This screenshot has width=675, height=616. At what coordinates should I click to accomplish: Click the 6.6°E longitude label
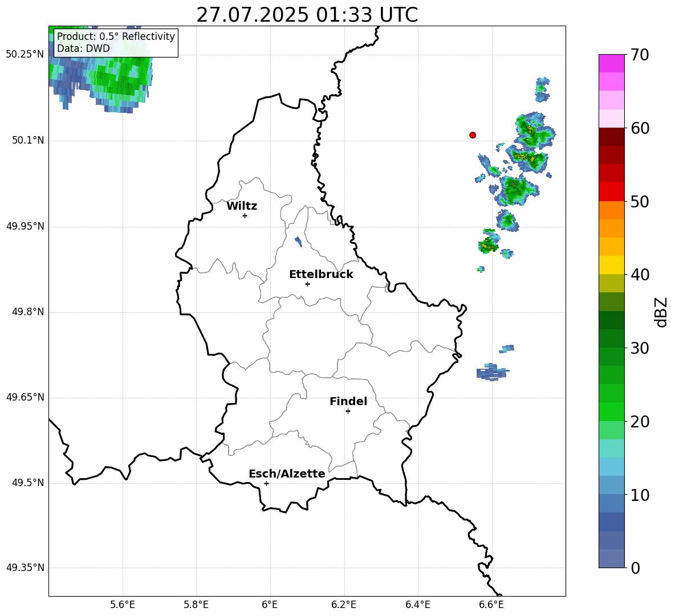point(491,605)
